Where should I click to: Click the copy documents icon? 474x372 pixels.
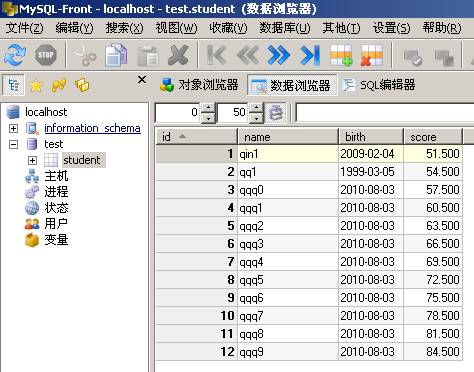coord(116,55)
